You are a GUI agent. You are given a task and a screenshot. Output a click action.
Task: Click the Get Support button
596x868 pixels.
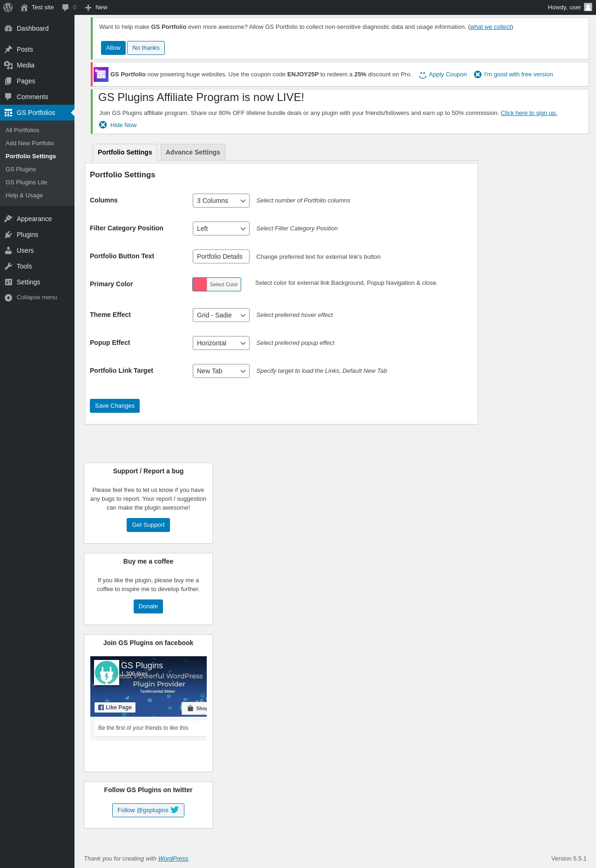148,525
